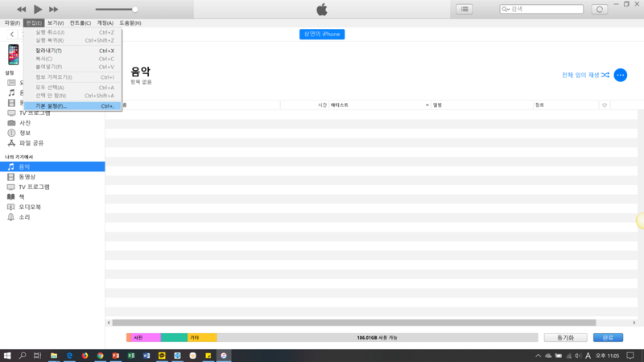
Task: Choose 기본 설정(F)... from the Edit menu
Action: coord(72,106)
